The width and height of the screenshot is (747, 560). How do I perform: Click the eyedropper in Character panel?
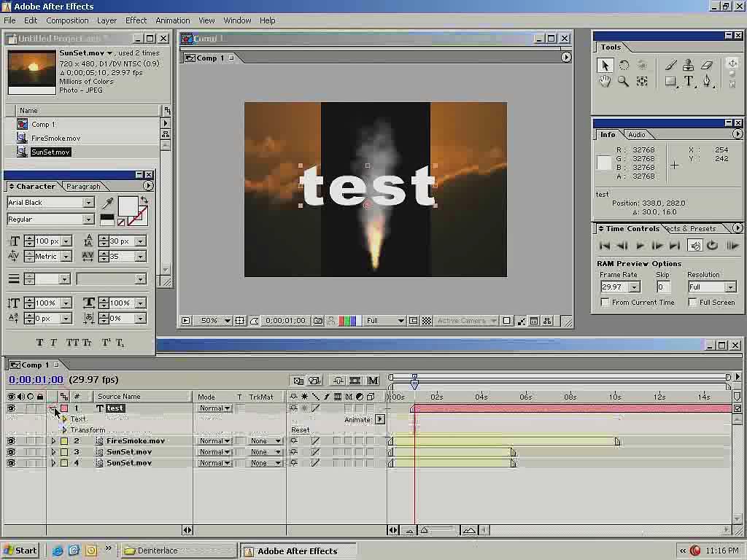(x=107, y=203)
